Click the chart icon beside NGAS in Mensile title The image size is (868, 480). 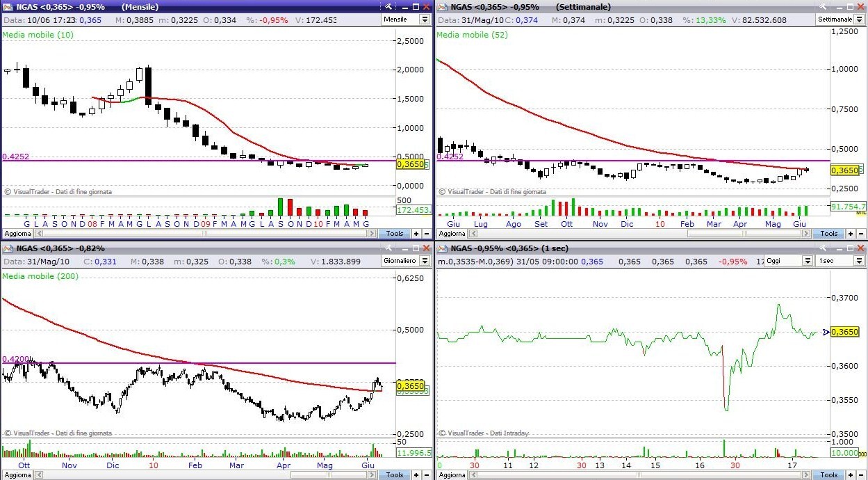coord(7,6)
